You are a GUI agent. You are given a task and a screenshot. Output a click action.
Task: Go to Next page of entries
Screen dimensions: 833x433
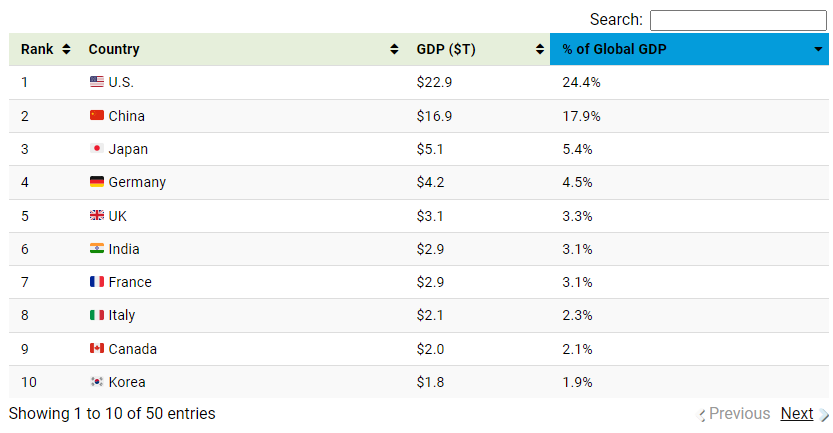797,414
